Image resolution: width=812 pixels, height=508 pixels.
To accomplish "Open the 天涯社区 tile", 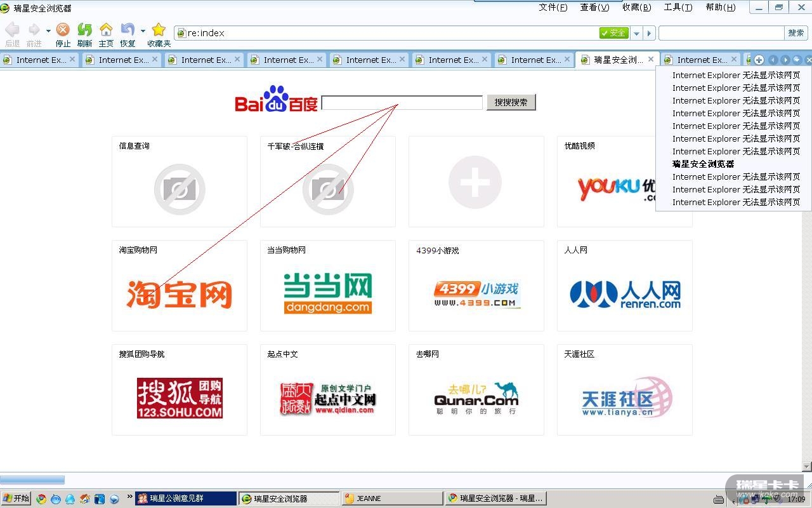I will (x=625, y=390).
